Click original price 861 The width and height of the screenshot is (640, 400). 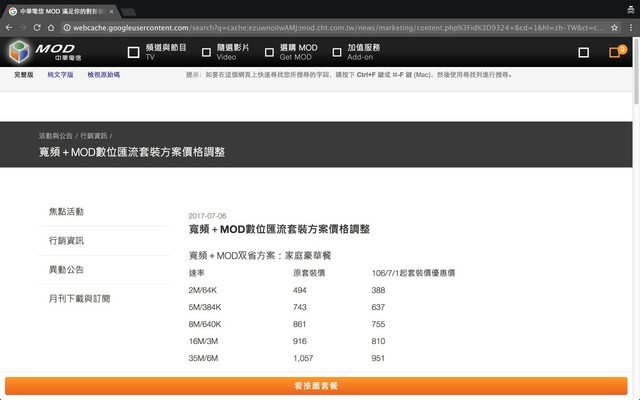click(x=300, y=324)
